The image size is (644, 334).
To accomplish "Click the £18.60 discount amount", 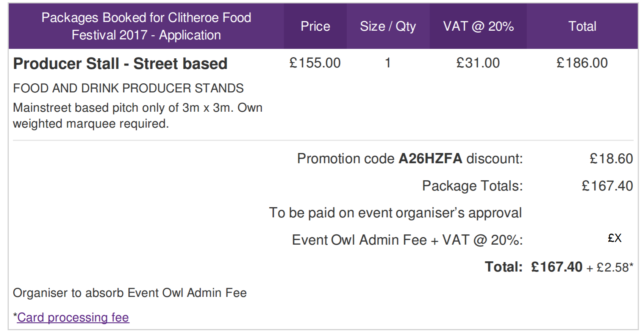I will 611,158.
